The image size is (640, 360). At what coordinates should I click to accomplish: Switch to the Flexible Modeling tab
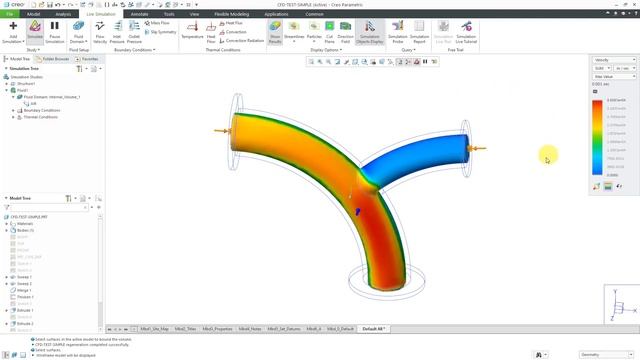(x=231, y=14)
